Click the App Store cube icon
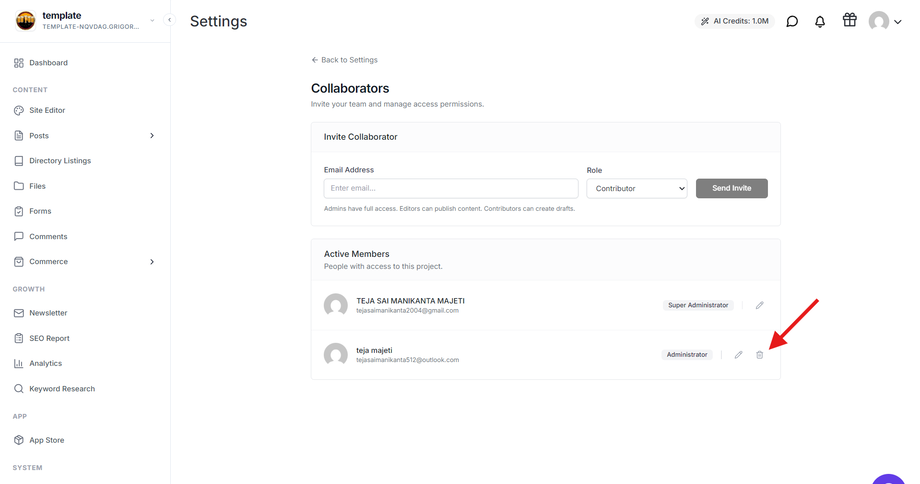 coord(19,440)
